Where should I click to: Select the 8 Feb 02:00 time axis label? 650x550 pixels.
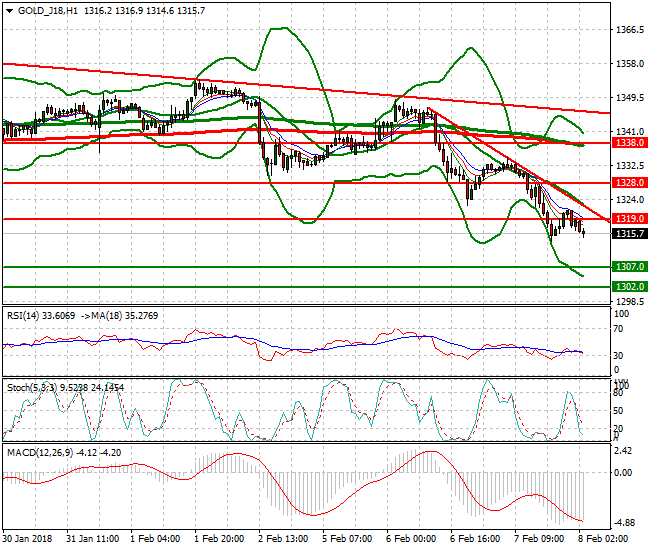(x=603, y=539)
